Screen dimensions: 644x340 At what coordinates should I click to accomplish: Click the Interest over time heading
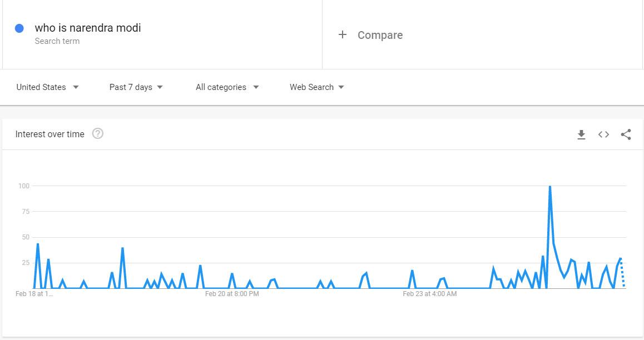[x=49, y=134]
